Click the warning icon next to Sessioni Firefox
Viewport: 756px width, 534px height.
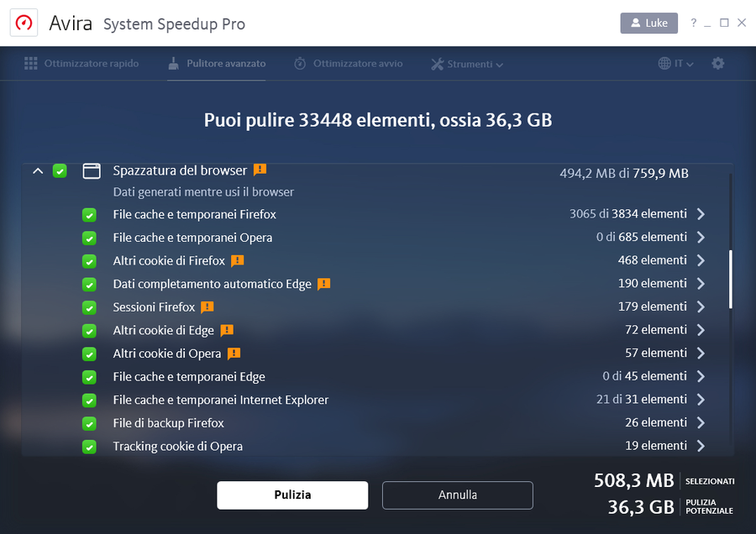pos(207,307)
